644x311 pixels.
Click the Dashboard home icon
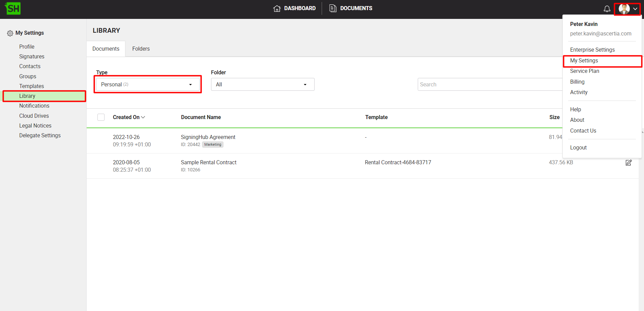277,8
